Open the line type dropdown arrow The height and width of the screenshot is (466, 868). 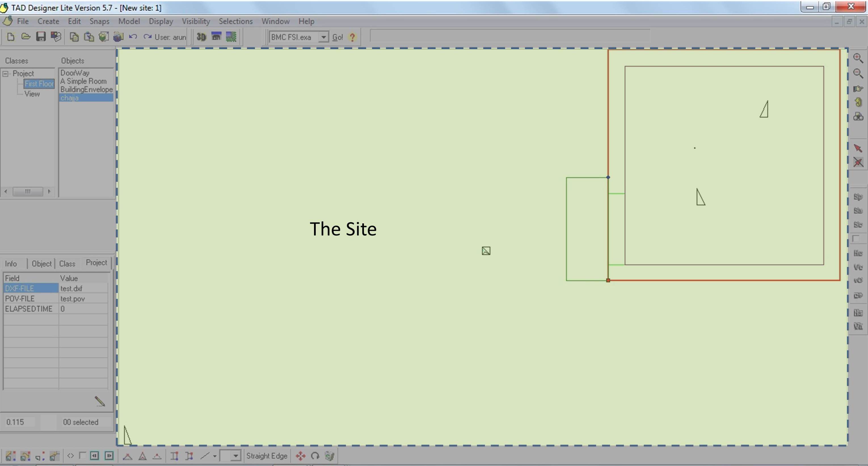point(215,456)
